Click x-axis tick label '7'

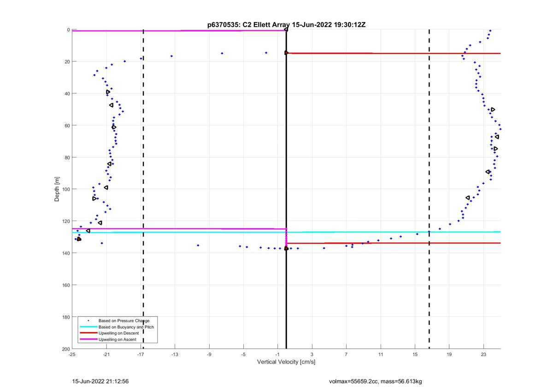click(x=346, y=354)
